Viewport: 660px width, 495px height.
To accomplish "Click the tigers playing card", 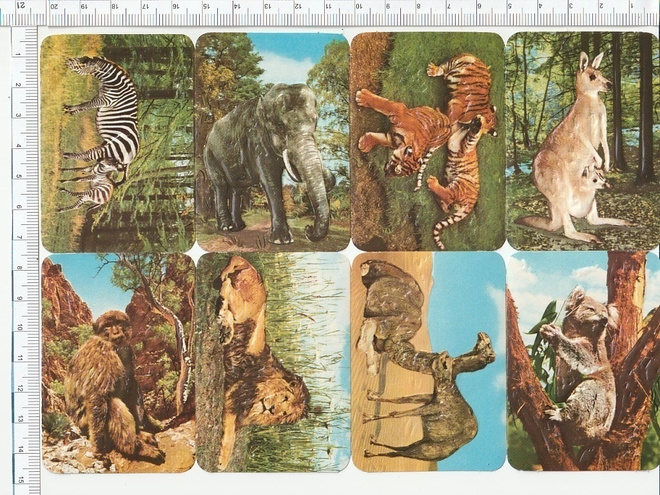I will (x=427, y=141).
